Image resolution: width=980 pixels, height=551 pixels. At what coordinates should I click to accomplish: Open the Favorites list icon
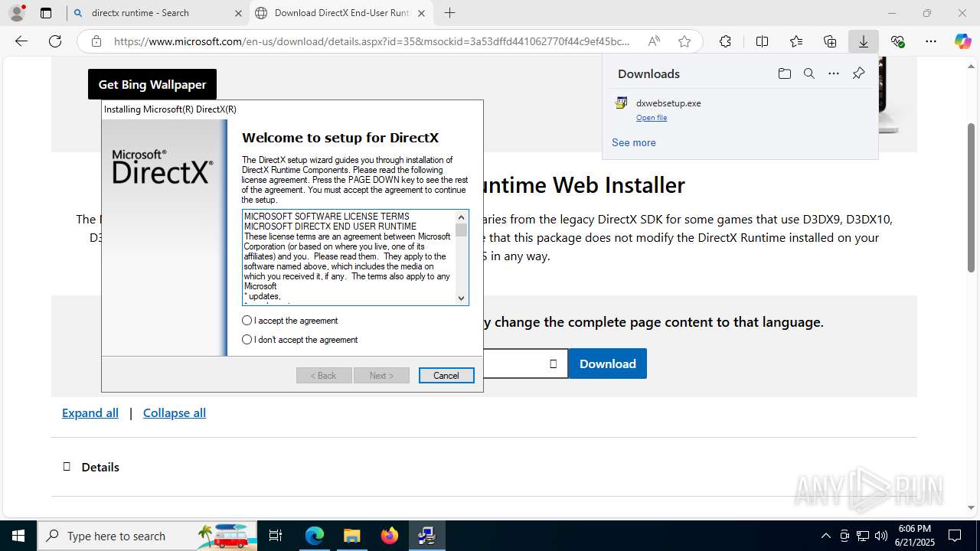click(796, 41)
